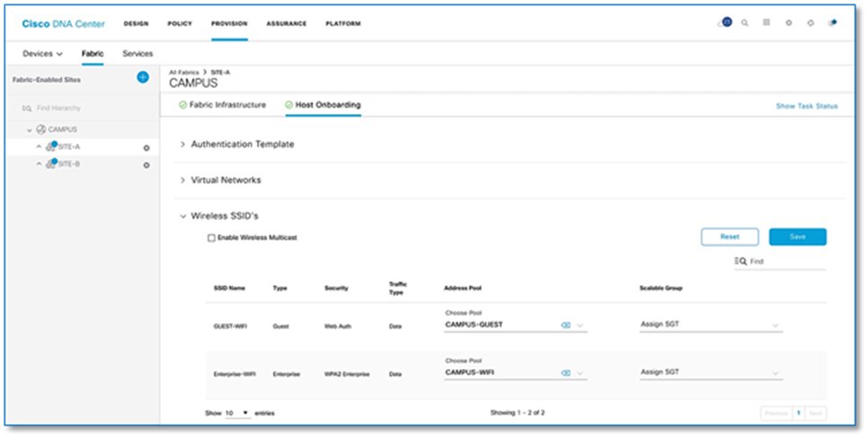Enable Wireless Multicast checkbox
The image size is (868, 438).
(x=211, y=238)
